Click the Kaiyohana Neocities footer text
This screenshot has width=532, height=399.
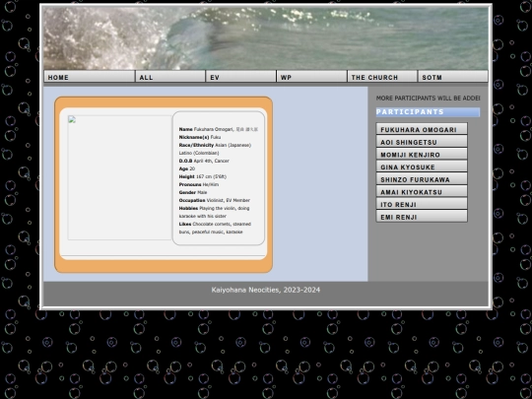click(266, 290)
